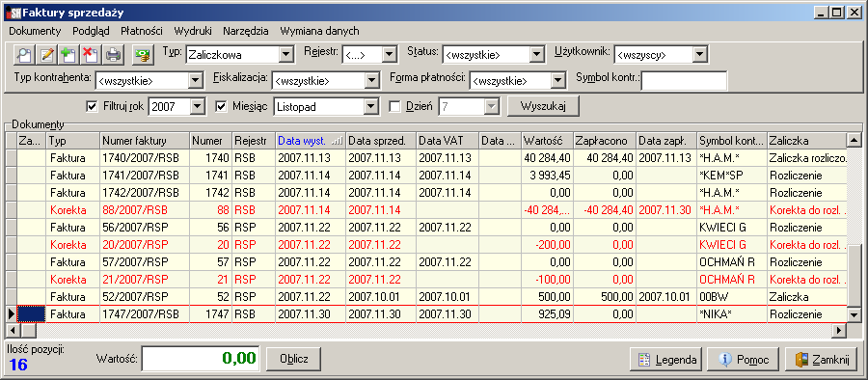
Task: Toggle the Filtruj rok checkbox
Action: tap(92, 106)
